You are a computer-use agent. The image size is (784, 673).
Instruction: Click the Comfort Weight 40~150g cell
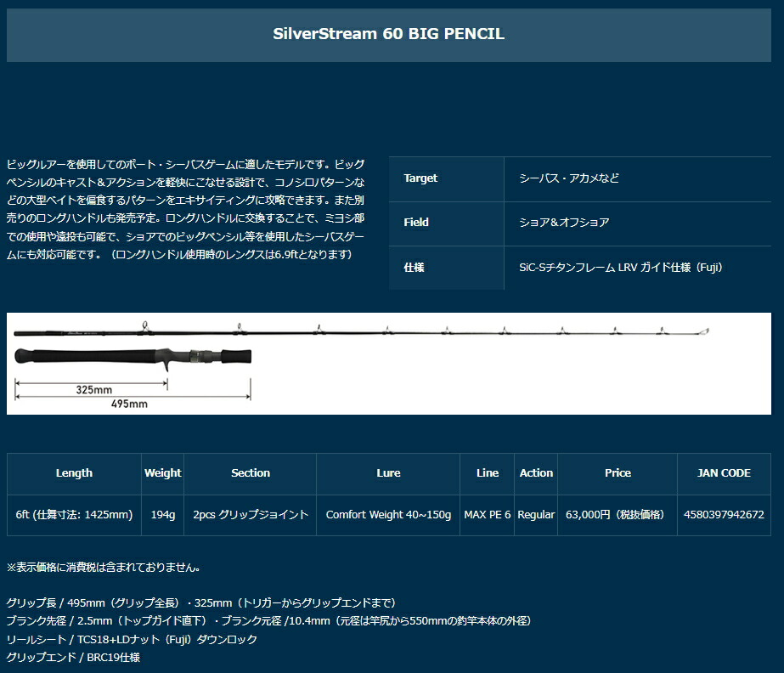(388, 515)
